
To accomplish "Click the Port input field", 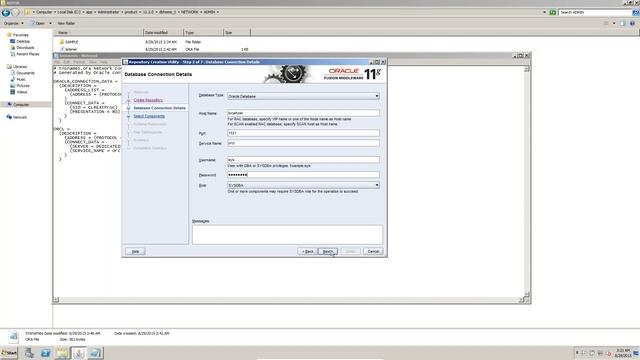I will [x=303, y=133].
